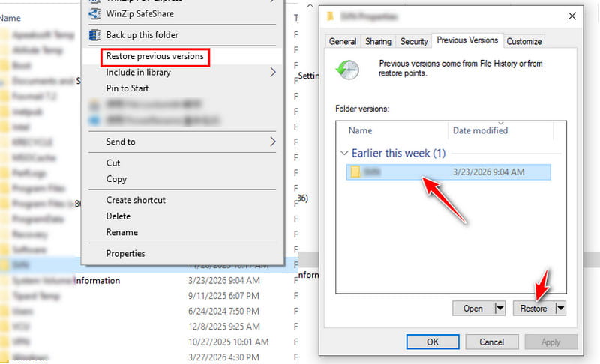The image size is (600, 364).
Task: Click the clock restore icon
Action: (347, 70)
